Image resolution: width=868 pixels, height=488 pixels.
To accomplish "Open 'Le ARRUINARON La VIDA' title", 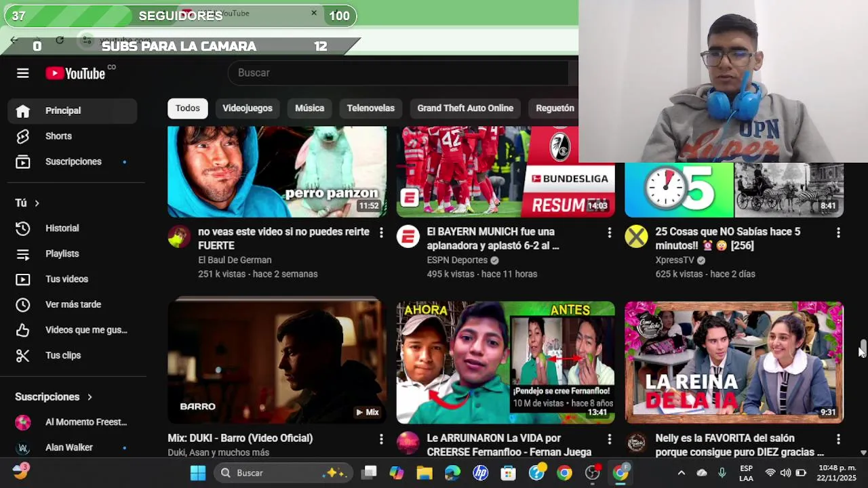I will 509,445.
